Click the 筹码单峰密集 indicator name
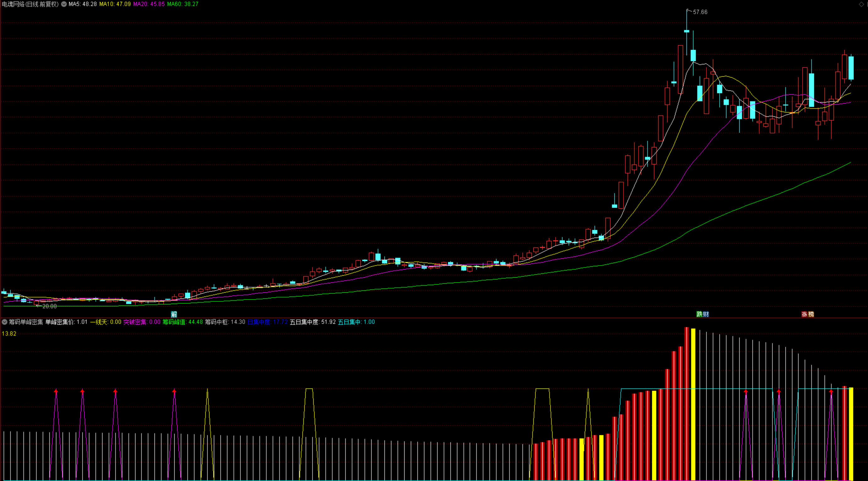868x481 pixels. click(x=26, y=322)
